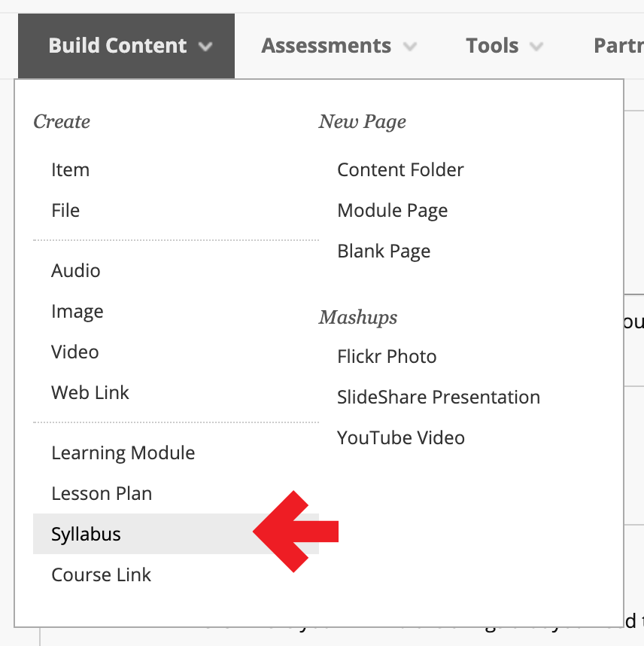The height and width of the screenshot is (646, 644).
Task: Choose File in the Create menu
Action: (x=65, y=211)
